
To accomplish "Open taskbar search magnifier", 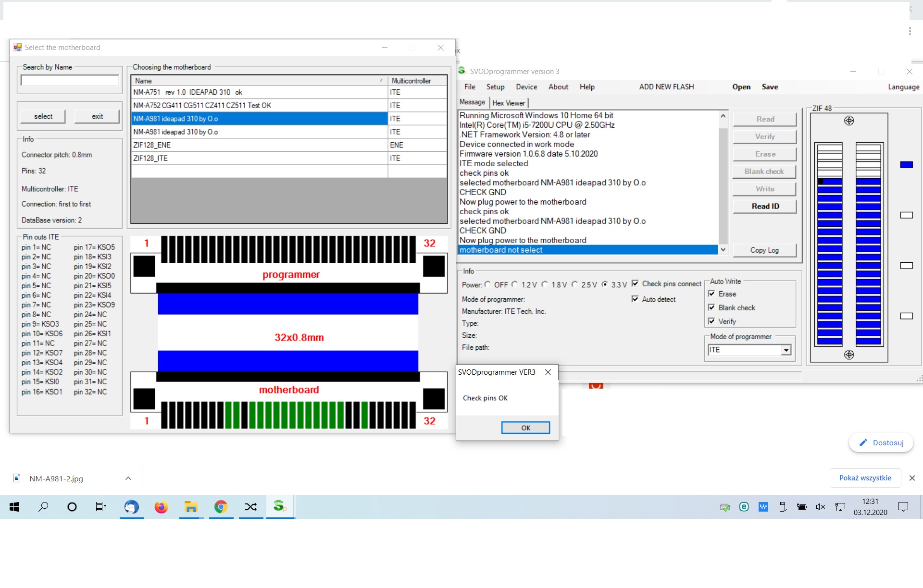I will [43, 507].
